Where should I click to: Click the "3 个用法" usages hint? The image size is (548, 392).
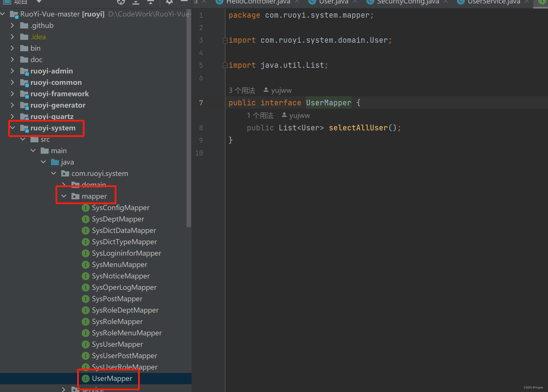point(242,91)
